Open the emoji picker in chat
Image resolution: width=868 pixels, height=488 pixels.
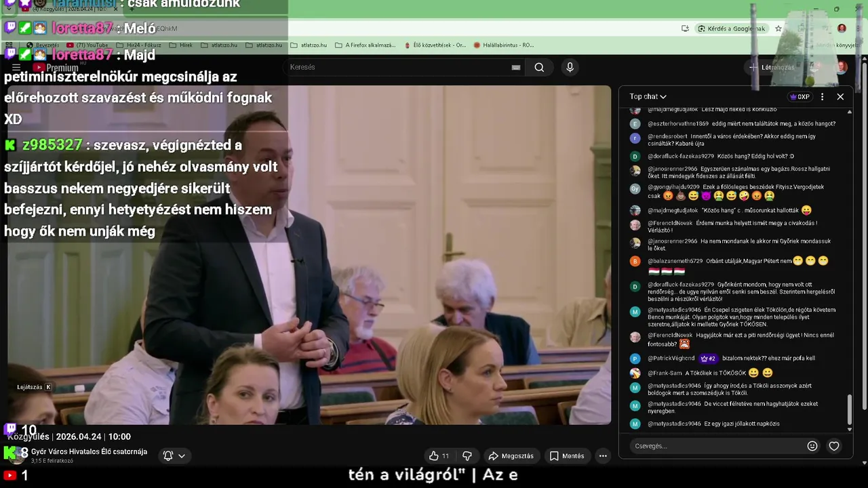pyautogui.click(x=812, y=446)
